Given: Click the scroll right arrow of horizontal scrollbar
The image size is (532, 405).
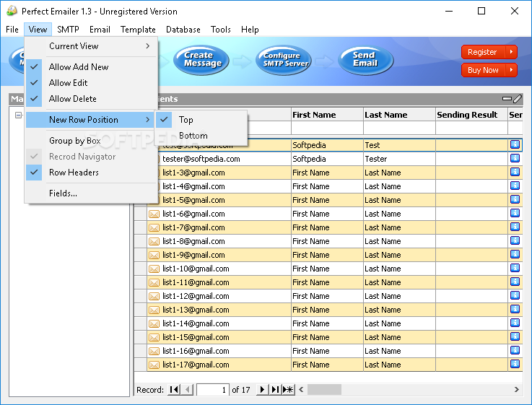Looking at the screenshot, I should (x=516, y=389).
